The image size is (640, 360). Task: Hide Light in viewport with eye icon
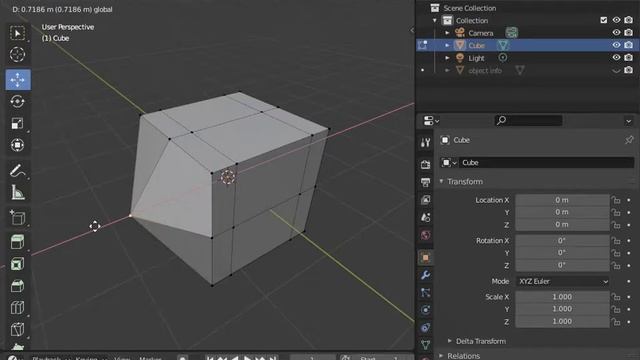[x=616, y=58]
